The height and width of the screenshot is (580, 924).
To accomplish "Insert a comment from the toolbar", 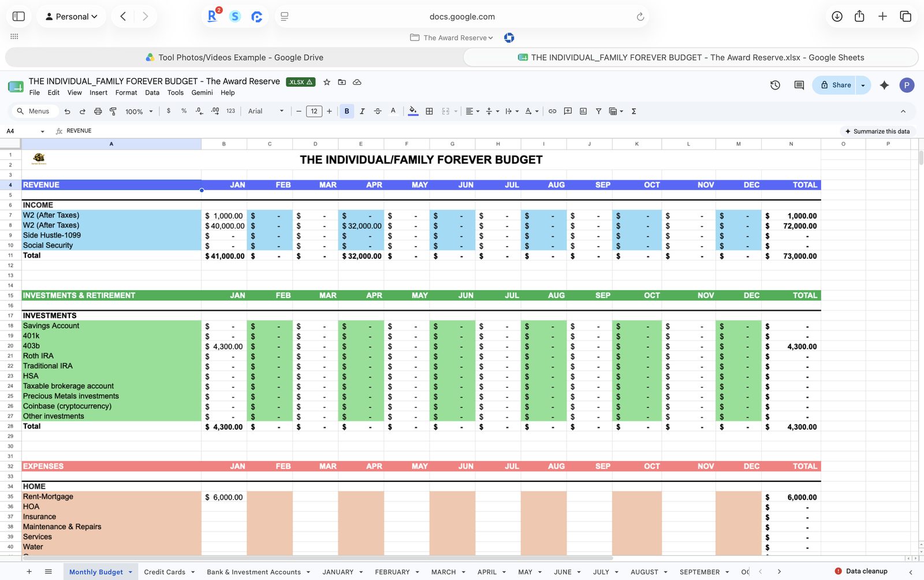I will (568, 111).
